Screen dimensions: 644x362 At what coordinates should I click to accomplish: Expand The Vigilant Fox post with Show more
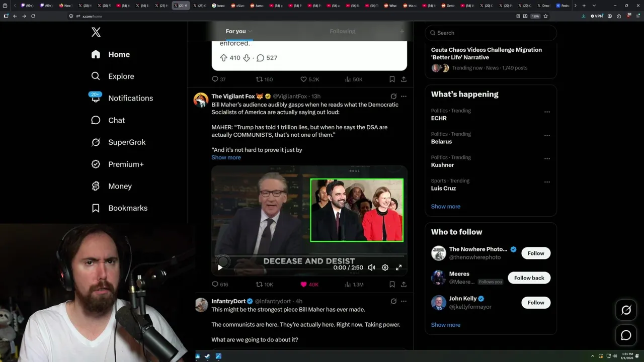[x=226, y=157]
